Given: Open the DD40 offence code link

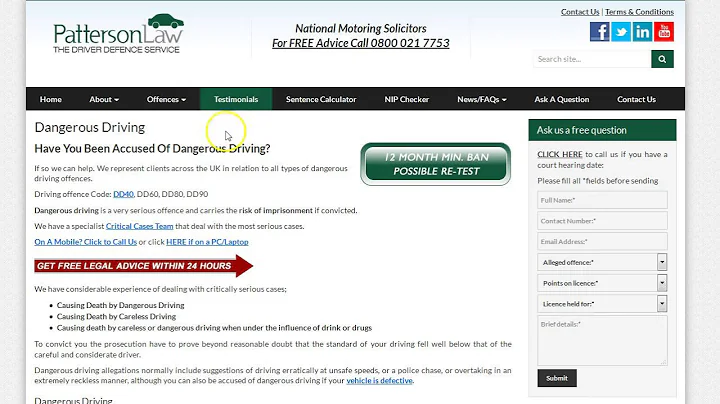Looking at the screenshot, I should pyautogui.click(x=124, y=194).
